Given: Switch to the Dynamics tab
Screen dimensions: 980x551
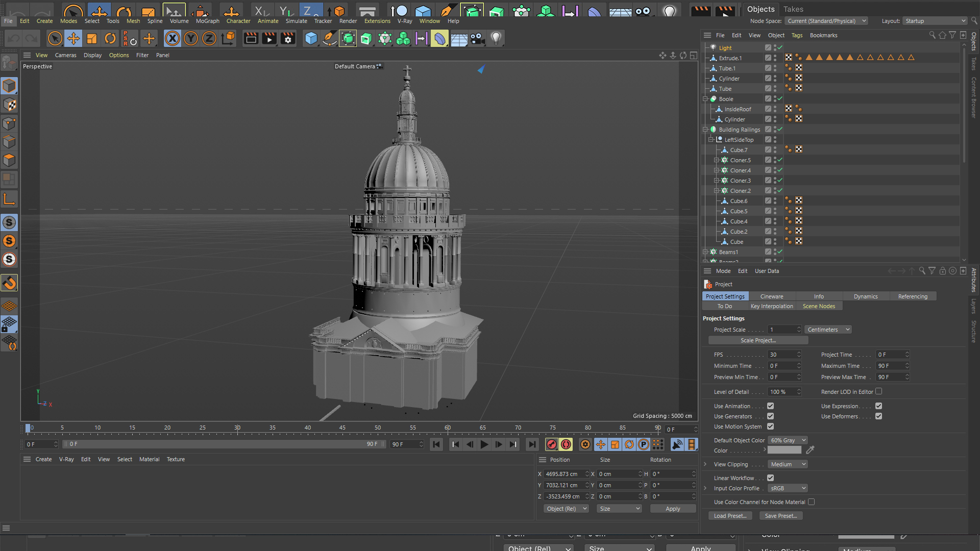Looking at the screenshot, I should click(866, 296).
